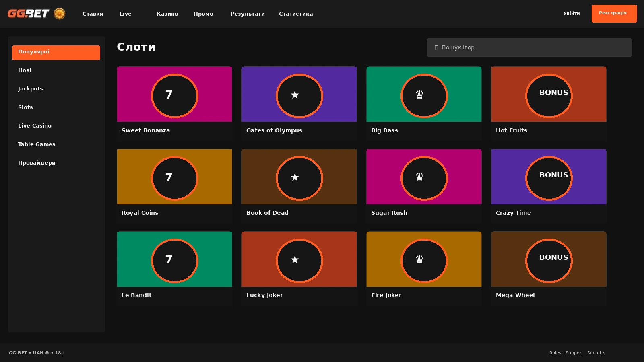The image size is (644, 362).
Task: Play the Fire Joker crown icon
Action: coord(424,261)
